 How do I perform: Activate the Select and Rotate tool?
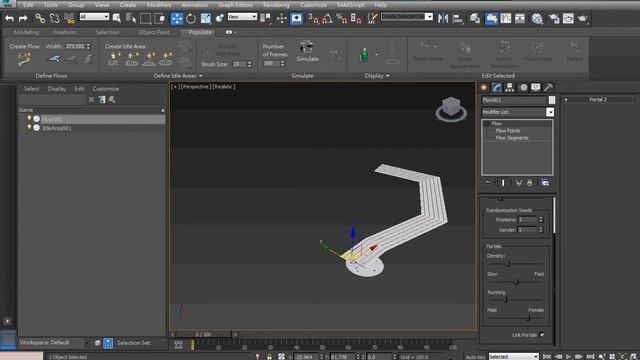pyautogui.click(x=191, y=18)
